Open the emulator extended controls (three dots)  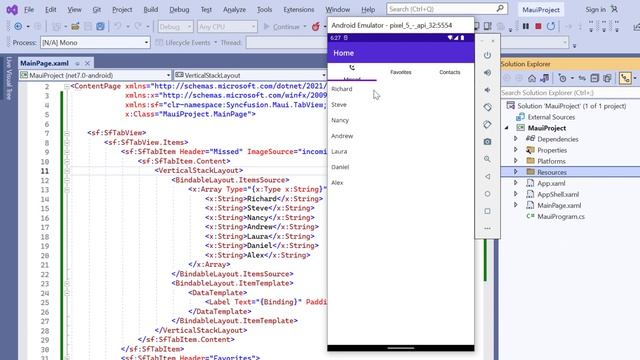click(487, 228)
